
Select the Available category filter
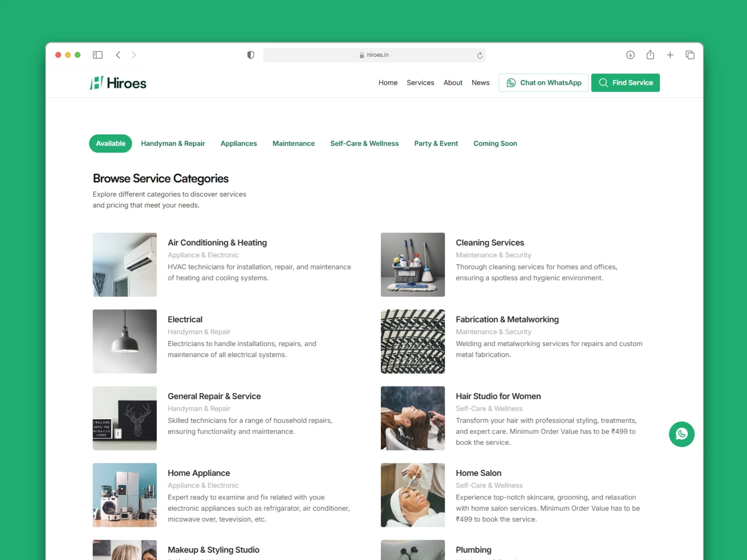coord(110,143)
